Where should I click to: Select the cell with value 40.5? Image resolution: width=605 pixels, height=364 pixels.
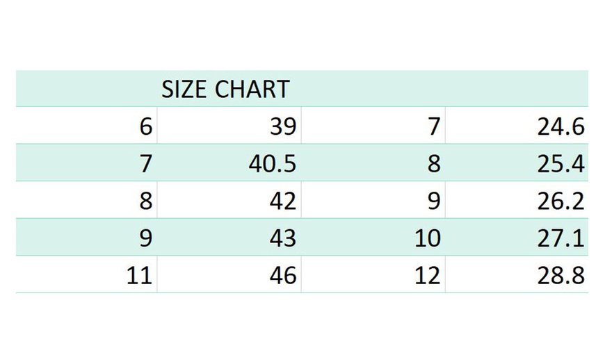[x=272, y=164]
